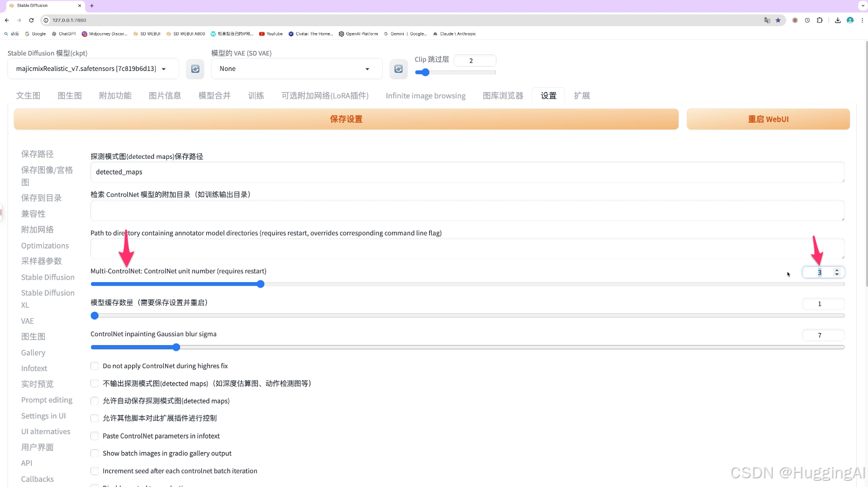The width and height of the screenshot is (868, 487).
Task: Click the browser address bar showing 127.0.0.1:7860
Action: click(x=399, y=20)
